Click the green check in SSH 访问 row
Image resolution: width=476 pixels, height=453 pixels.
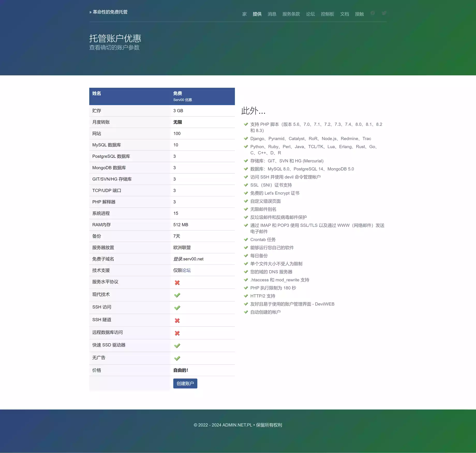[x=177, y=308]
